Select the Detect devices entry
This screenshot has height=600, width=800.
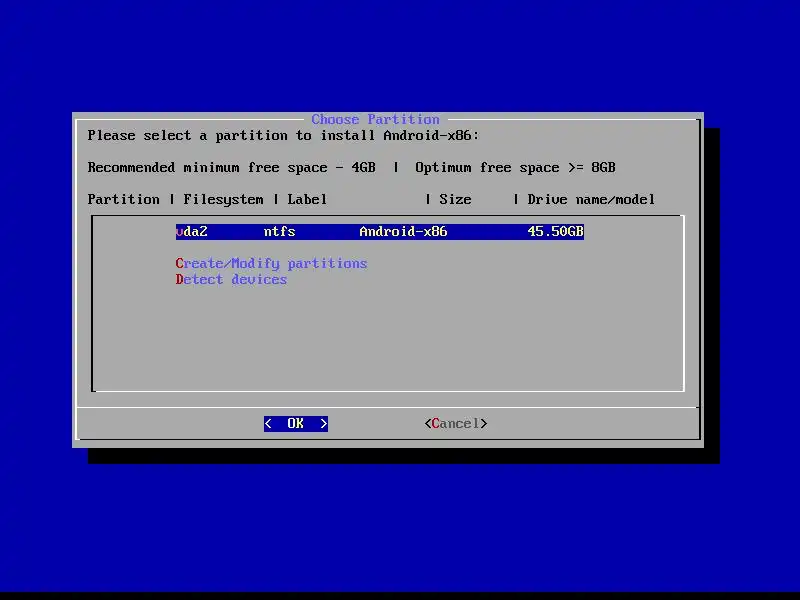click(x=231, y=280)
